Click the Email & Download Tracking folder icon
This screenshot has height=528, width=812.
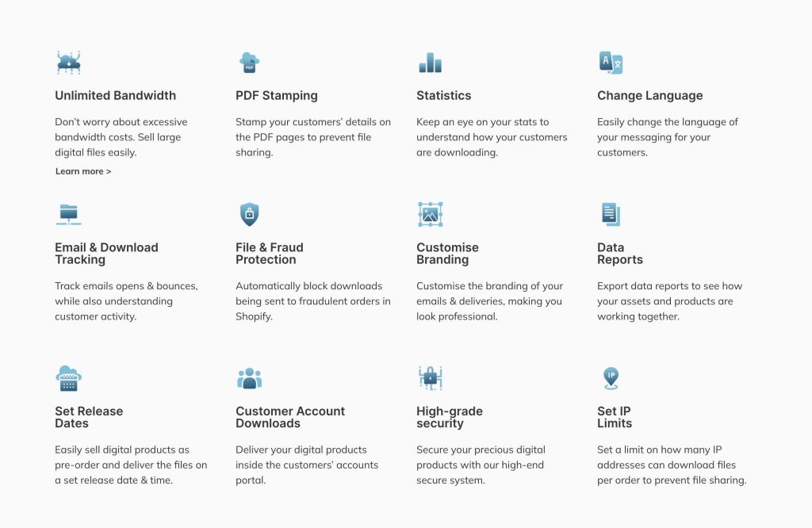pyautogui.click(x=69, y=214)
